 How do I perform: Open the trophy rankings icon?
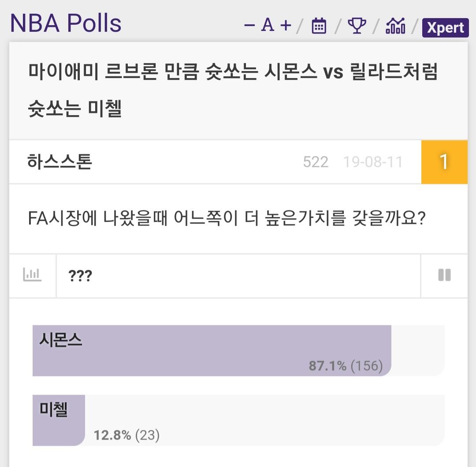click(x=357, y=26)
